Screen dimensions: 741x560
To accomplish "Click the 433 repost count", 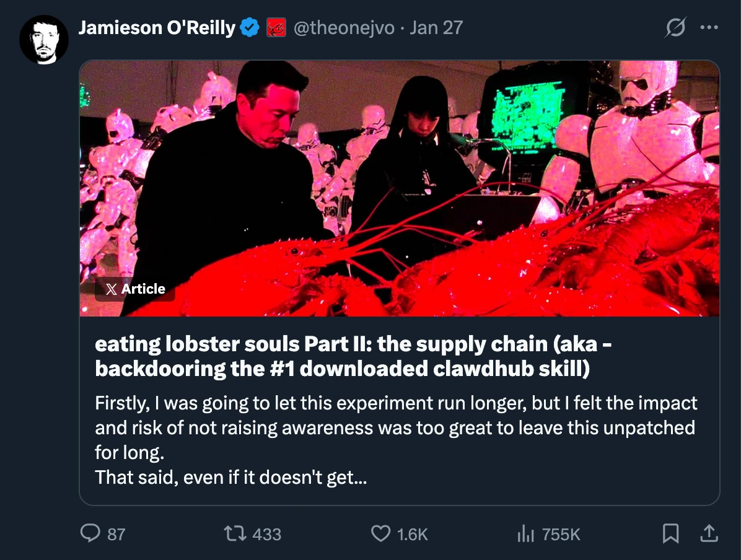I will (267, 534).
